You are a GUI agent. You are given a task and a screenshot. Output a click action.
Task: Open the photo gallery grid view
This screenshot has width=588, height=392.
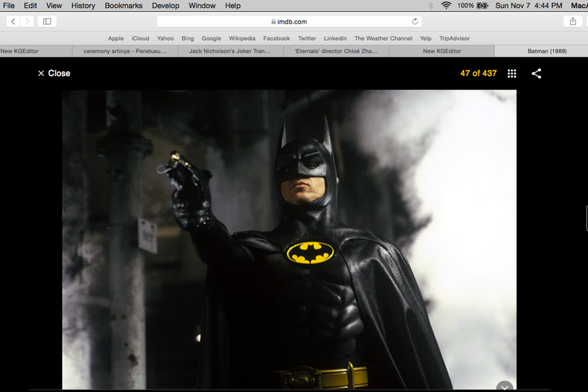point(512,74)
